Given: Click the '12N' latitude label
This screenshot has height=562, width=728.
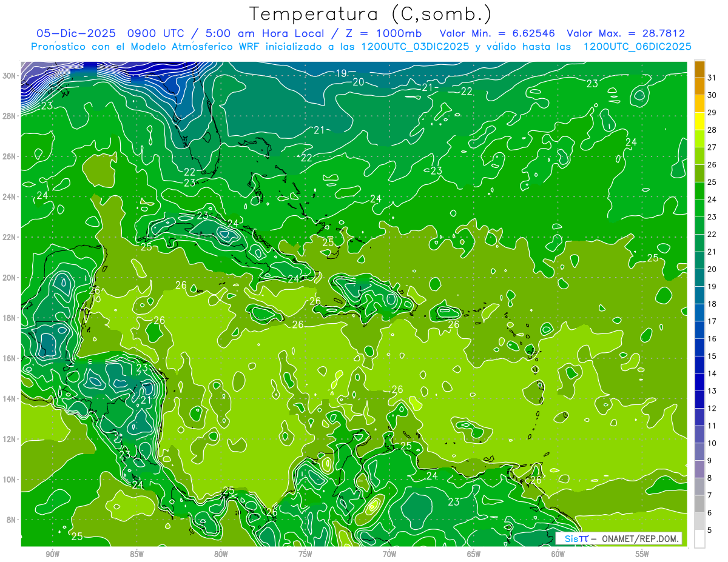Looking at the screenshot, I should 10,439.
